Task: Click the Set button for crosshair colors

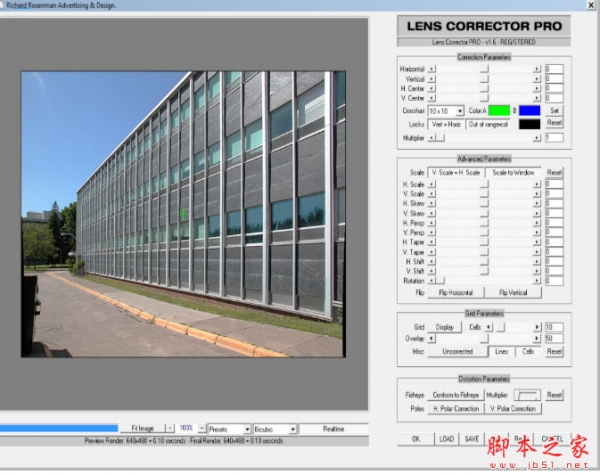Action: [554, 111]
